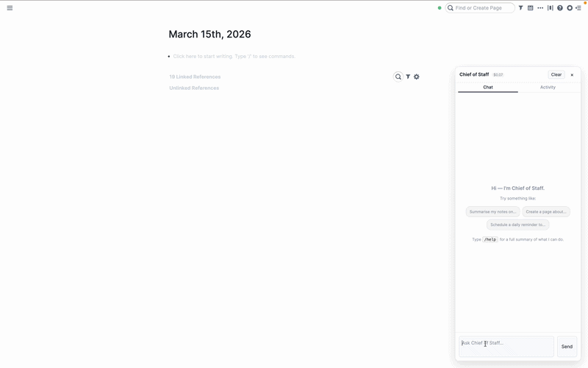Click the Ask Chief of Staff input field

tap(506, 347)
